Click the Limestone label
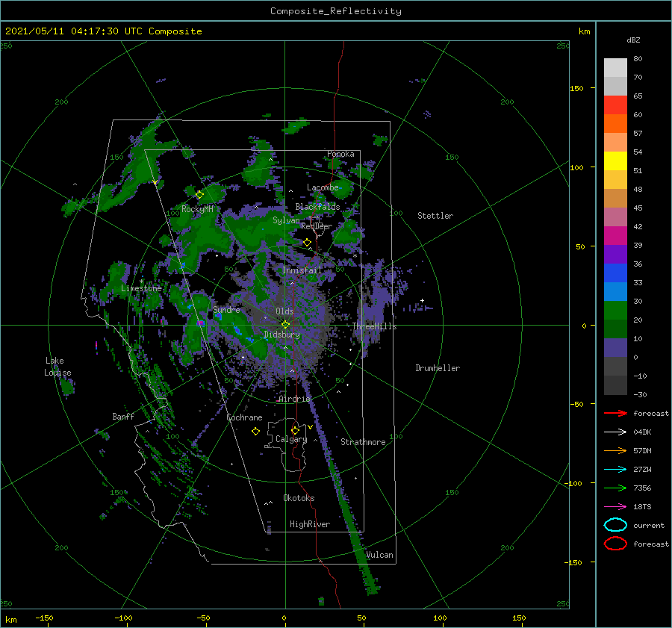This screenshot has height=628, width=672. [141, 288]
